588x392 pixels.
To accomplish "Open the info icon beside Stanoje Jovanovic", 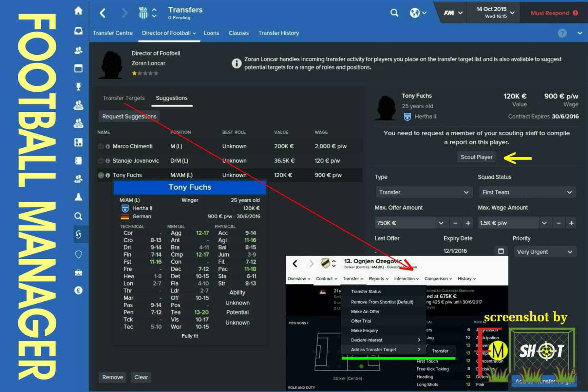I will tap(108, 161).
